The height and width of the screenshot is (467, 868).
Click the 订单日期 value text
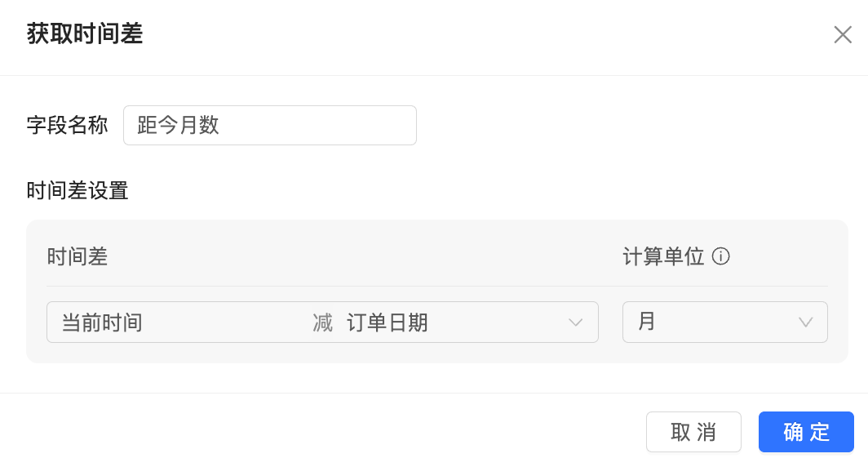coord(387,322)
